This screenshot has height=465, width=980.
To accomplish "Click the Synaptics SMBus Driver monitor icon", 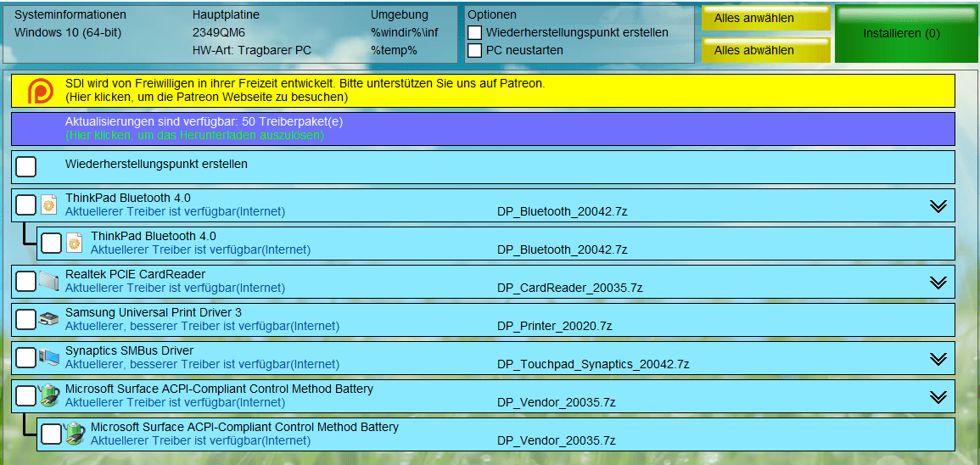I will [x=48, y=357].
